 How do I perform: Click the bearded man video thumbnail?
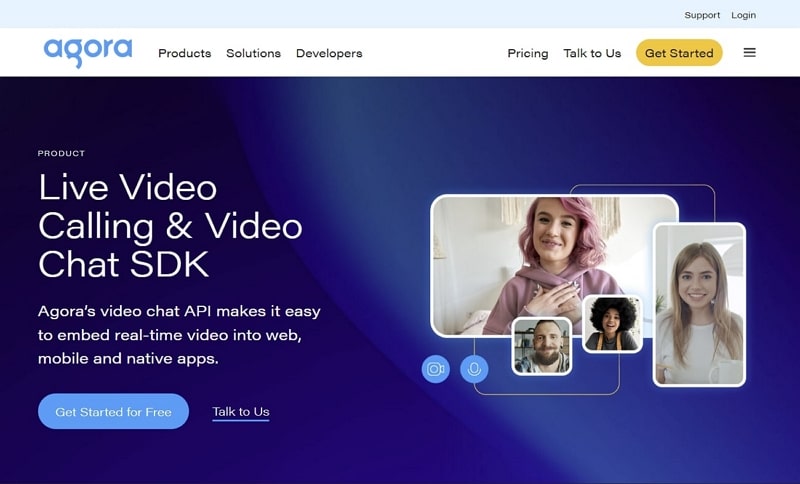tap(541, 346)
